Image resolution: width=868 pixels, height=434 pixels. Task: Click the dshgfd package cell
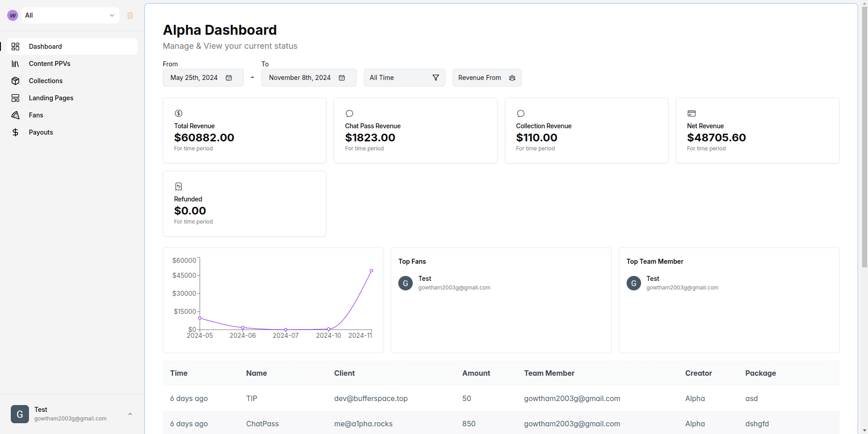pos(757,424)
